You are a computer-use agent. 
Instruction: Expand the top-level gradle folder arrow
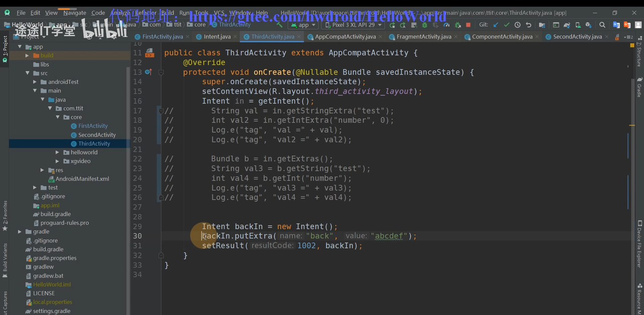pos(20,231)
